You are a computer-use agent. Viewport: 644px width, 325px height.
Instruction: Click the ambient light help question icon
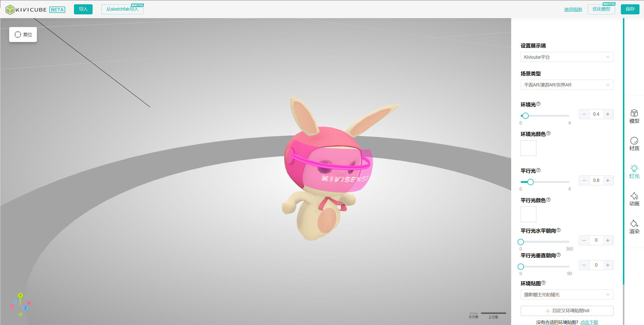click(538, 104)
